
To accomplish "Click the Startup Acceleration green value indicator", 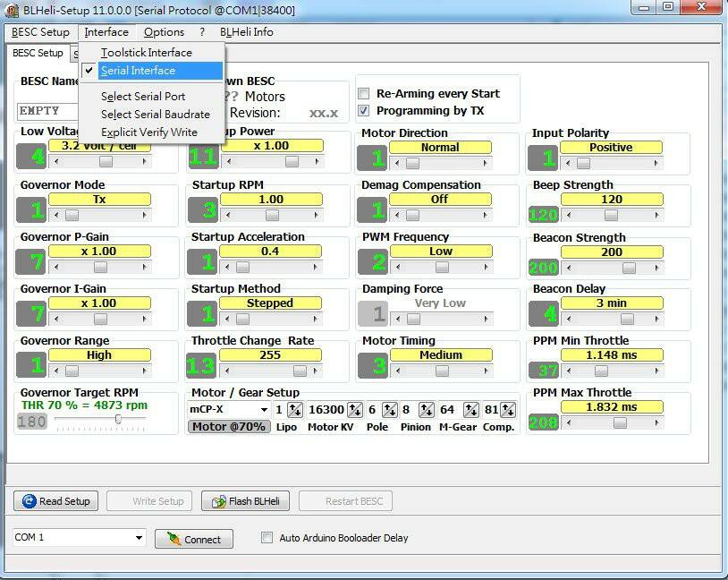I will 202,261.
